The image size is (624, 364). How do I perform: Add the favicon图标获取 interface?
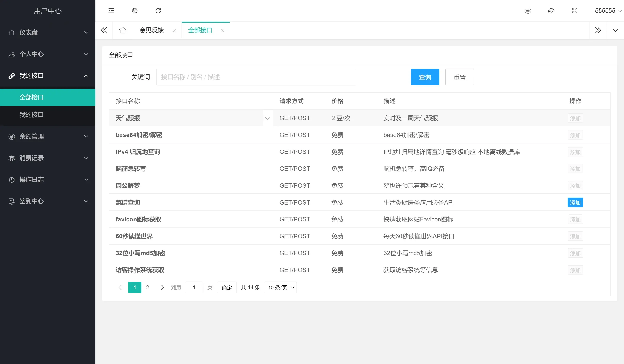click(575, 219)
